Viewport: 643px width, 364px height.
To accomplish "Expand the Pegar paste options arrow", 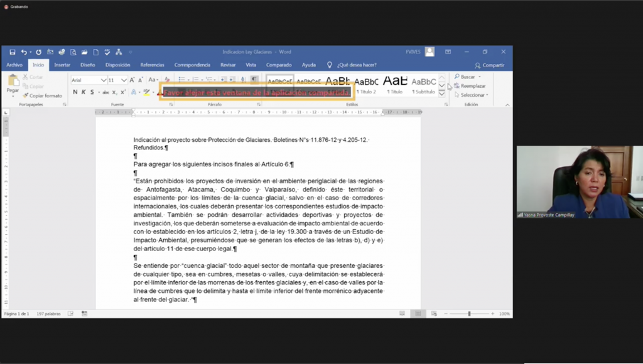I will (x=13, y=97).
